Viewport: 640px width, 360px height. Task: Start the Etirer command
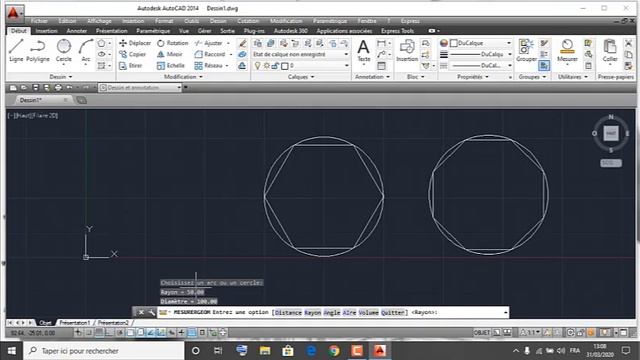click(x=130, y=66)
